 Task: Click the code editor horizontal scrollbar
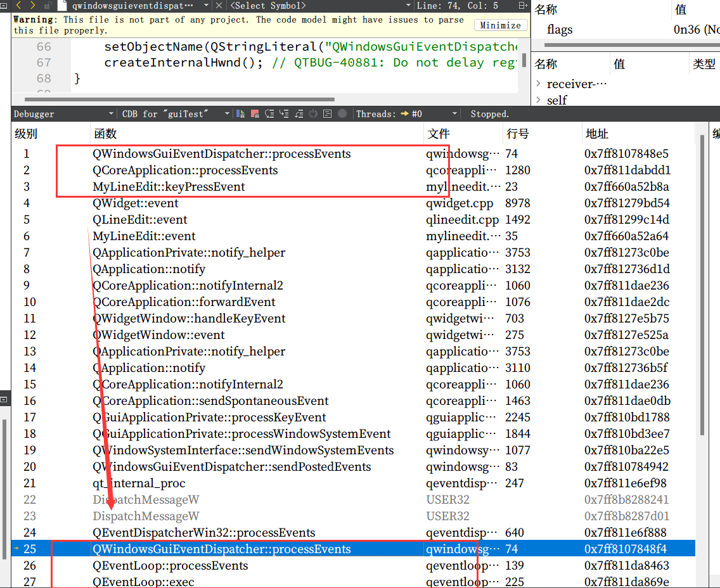coord(179,99)
